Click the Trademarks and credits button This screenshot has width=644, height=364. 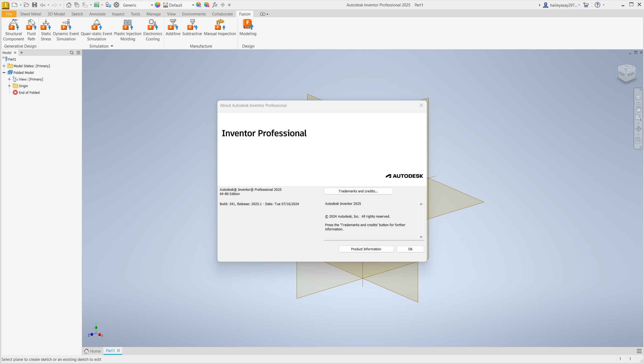[358, 191]
